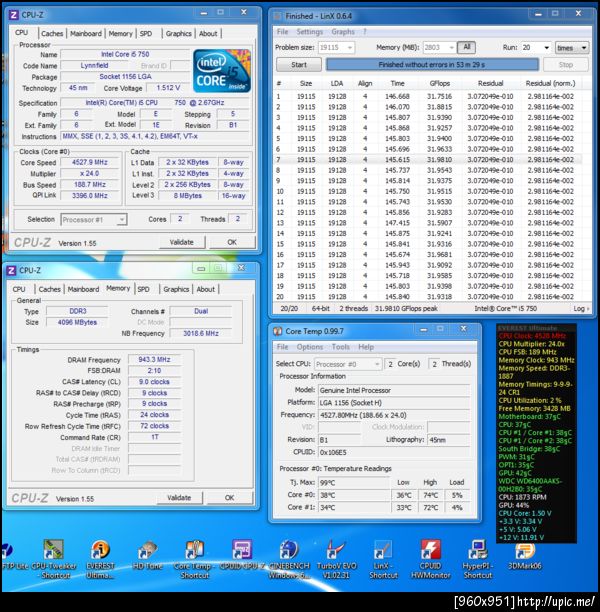Launch HyperPI shortcut desktop icon
600x612 pixels.
pyautogui.click(x=478, y=559)
